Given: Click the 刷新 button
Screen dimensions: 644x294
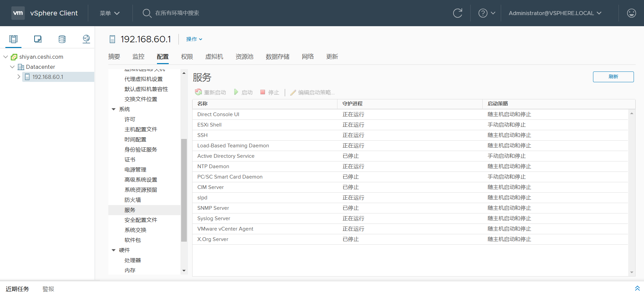Looking at the screenshot, I should click(613, 77).
